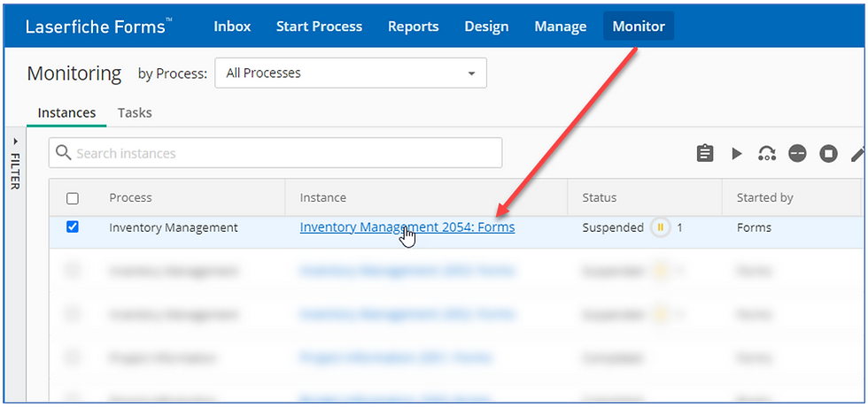Select the Monitor menu item

(639, 26)
